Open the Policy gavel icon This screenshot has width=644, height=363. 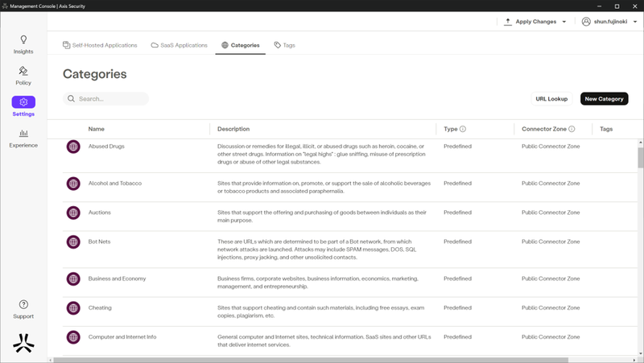(23, 71)
